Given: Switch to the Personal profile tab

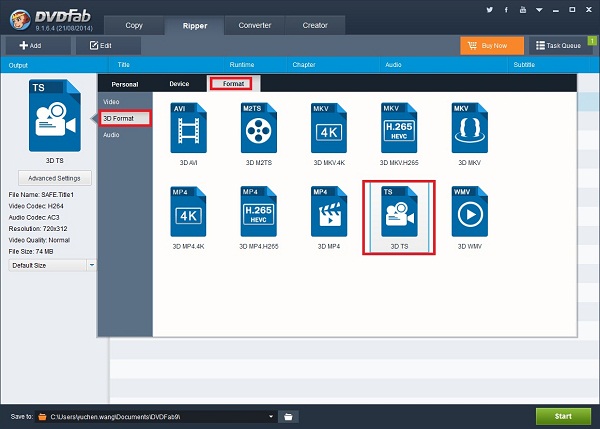Looking at the screenshot, I should click(x=125, y=84).
